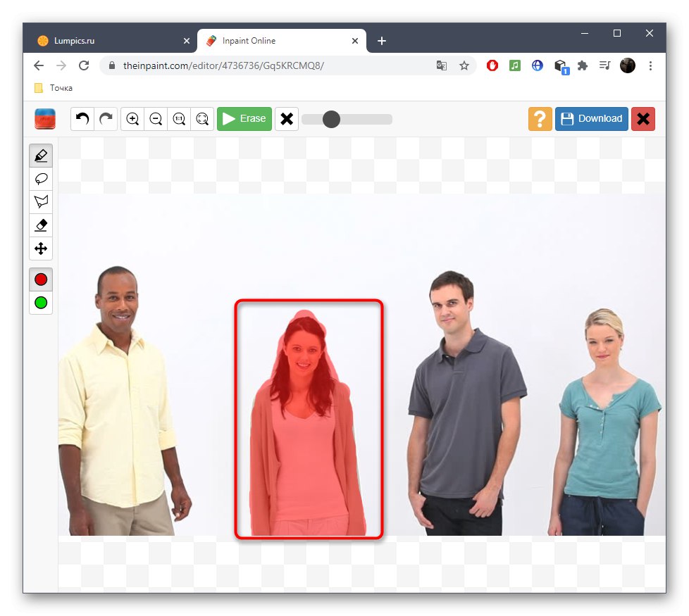The image size is (689, 616).
Task: Open the cube extension with badge
Action: pos(561,67)
